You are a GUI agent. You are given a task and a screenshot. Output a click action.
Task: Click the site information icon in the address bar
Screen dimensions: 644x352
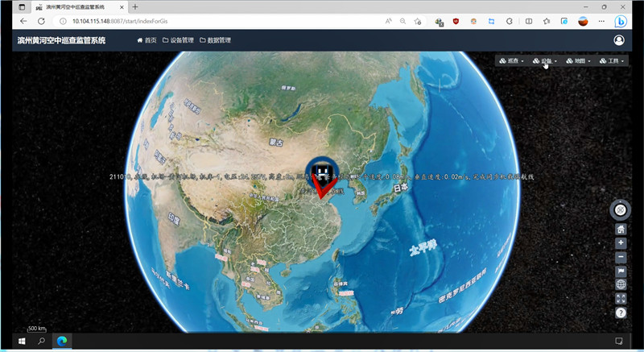pyautogui.click(x=63, y=21)
